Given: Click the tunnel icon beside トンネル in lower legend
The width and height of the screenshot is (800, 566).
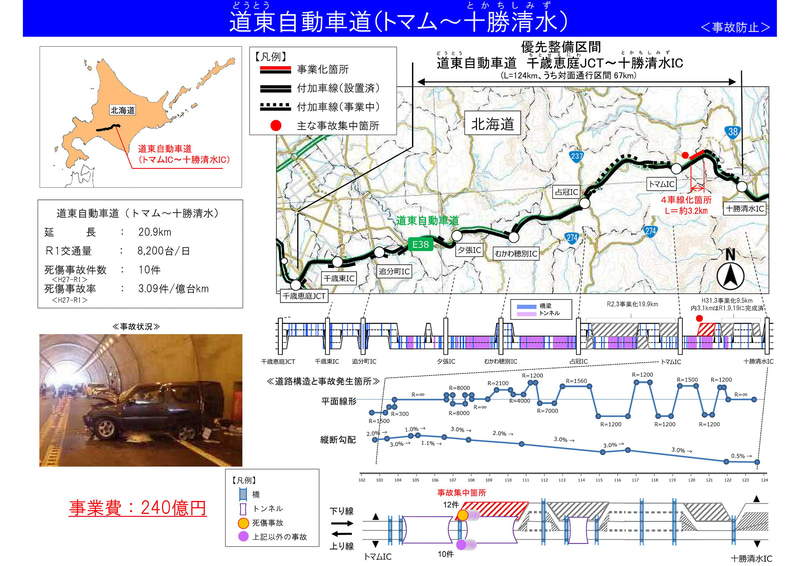Looking at the screenshot, I should click(243, 509).
